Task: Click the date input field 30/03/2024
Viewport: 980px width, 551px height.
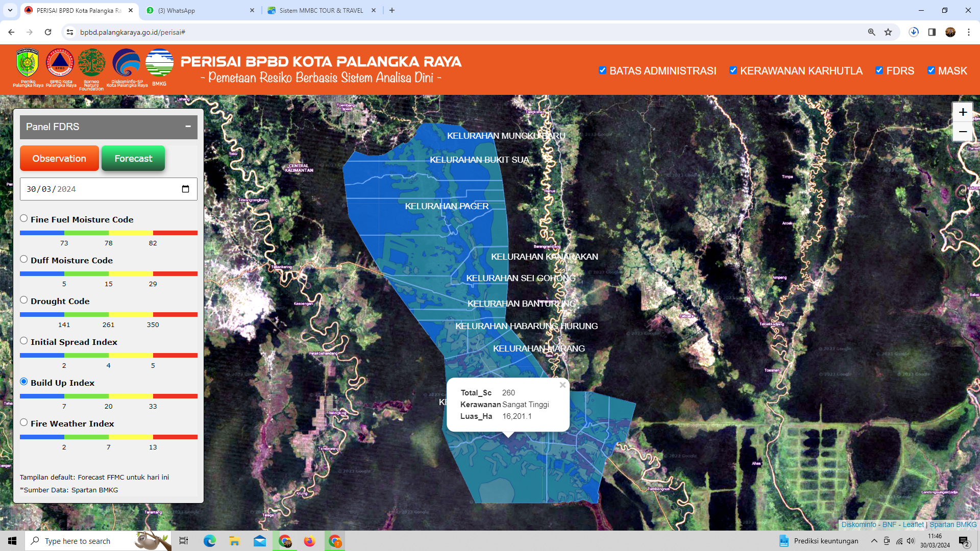Action: [x=108, y=189]
